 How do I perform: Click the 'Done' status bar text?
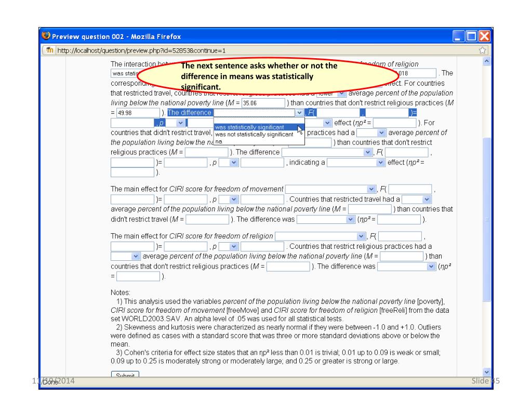click(x=50, y=382)
